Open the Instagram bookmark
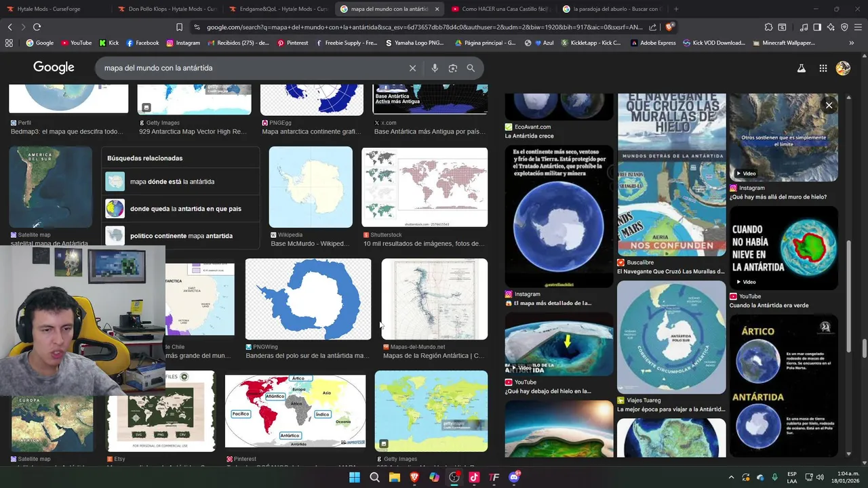This screenshot has width=868, height=488. click(183, 43)
